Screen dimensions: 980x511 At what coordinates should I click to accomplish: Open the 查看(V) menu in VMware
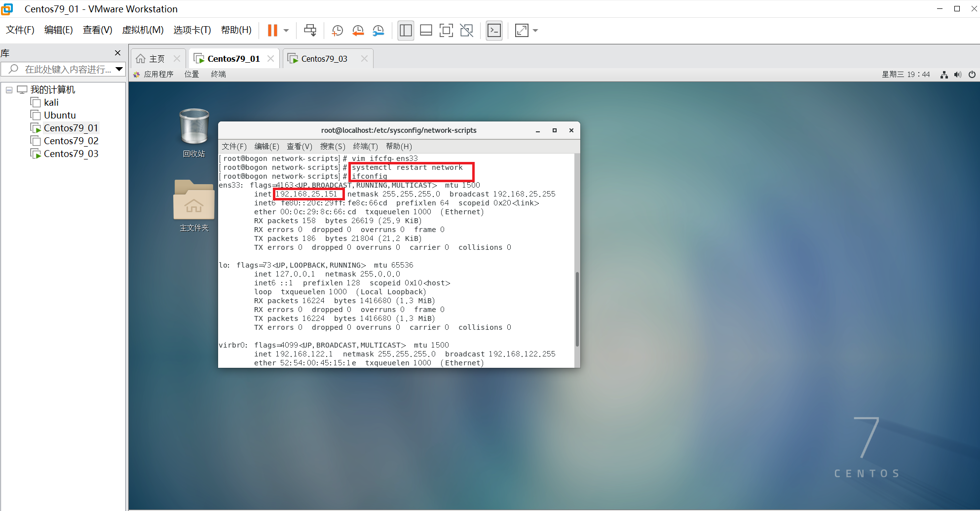point(97,30)
